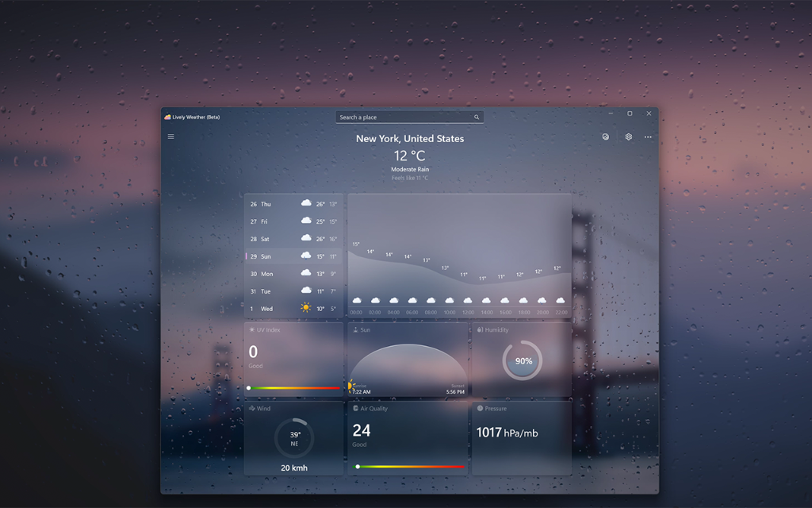Click the 20 kmh wind speed

(x=294, y=468)
